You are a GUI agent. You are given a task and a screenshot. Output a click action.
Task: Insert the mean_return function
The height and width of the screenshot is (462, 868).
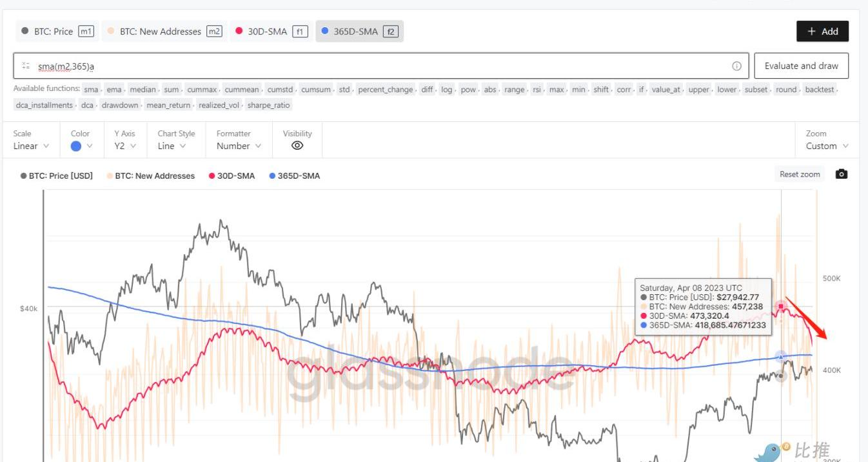(x=169, y=105)
